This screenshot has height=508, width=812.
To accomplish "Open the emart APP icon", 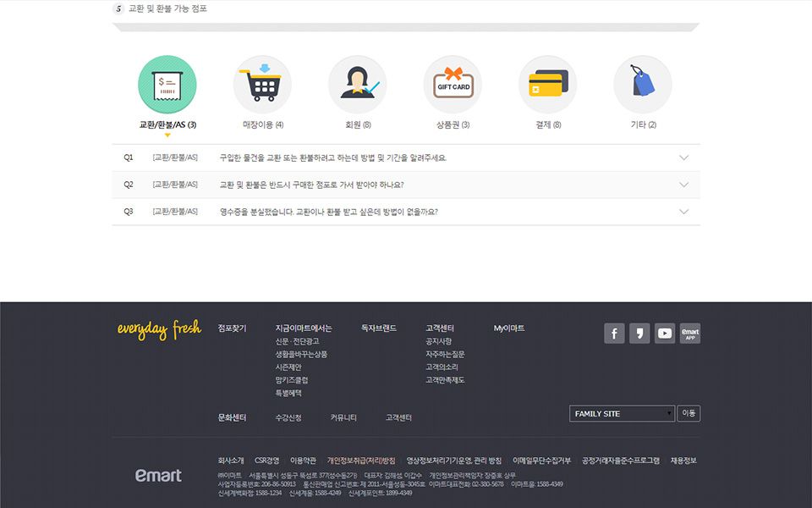I will (x=690, y=334).
